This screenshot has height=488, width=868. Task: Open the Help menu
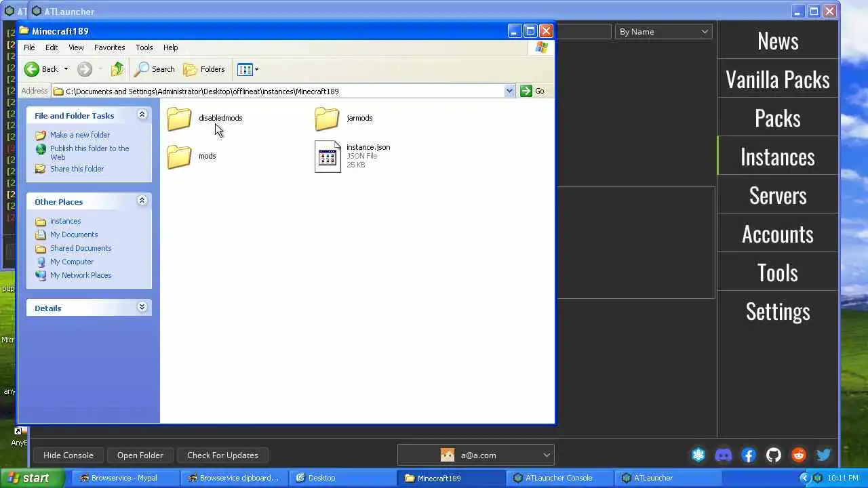pyautogui.click(x=170, y=47)
